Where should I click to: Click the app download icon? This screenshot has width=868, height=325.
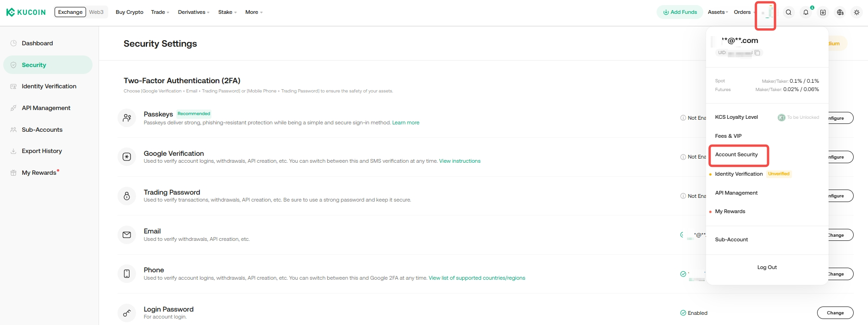point(823,12)
